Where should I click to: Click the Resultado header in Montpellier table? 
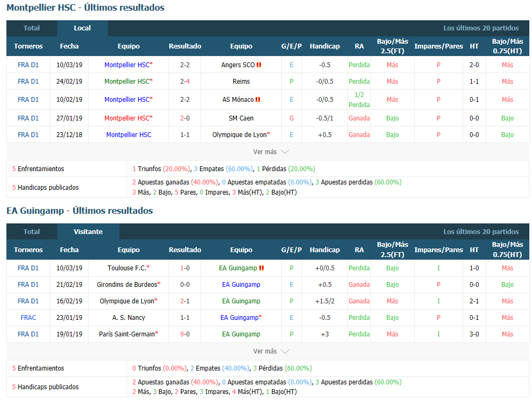tap(185, 46)
